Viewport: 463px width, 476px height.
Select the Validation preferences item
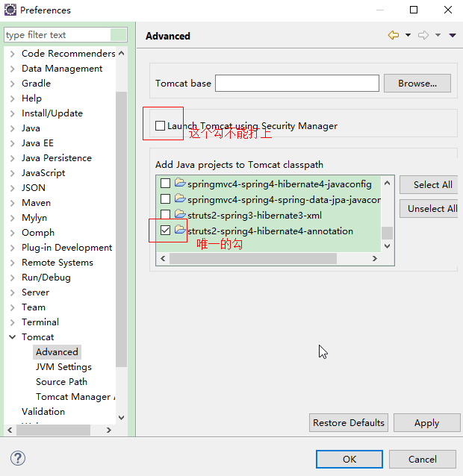tap(43, 411)
